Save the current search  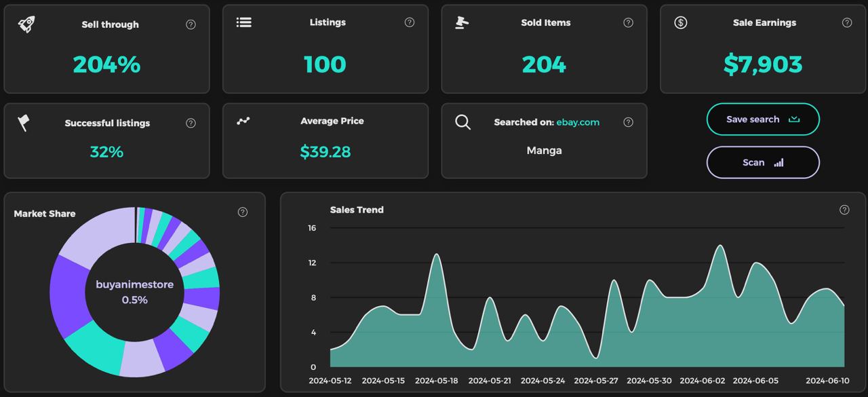point(763,119)
